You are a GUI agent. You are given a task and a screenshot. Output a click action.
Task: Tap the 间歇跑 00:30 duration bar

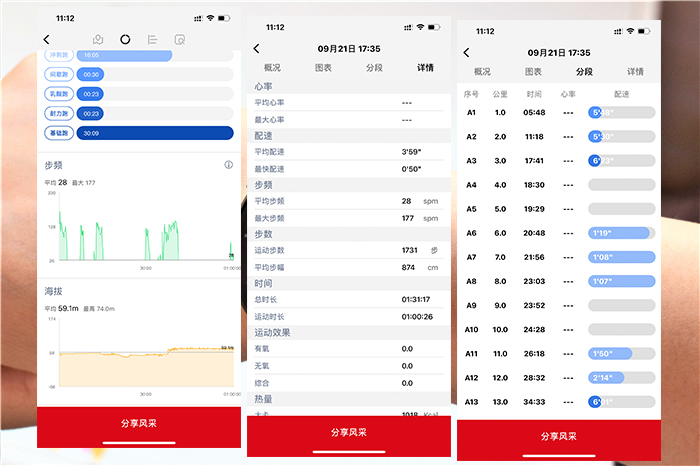point(91,75)
